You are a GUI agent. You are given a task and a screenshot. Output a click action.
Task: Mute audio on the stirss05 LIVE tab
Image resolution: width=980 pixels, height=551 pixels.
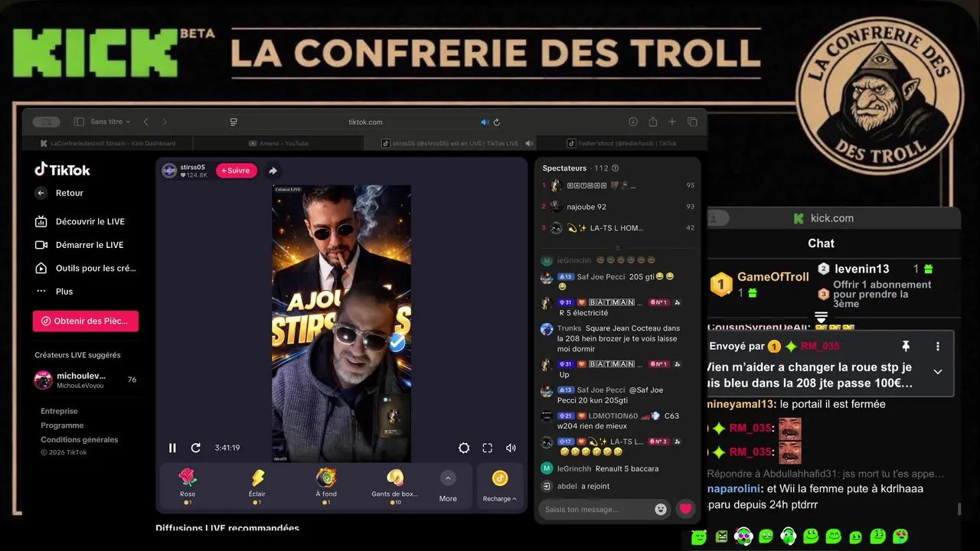[529, 143]
